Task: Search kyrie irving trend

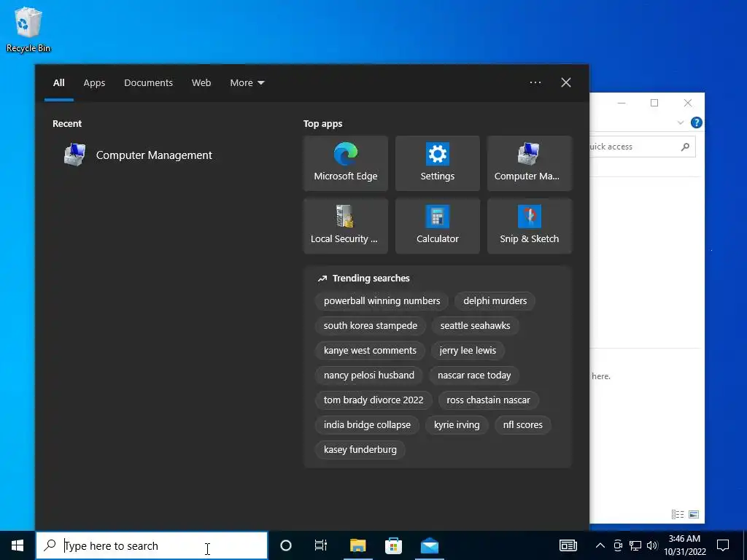Action: coord(457,425)
